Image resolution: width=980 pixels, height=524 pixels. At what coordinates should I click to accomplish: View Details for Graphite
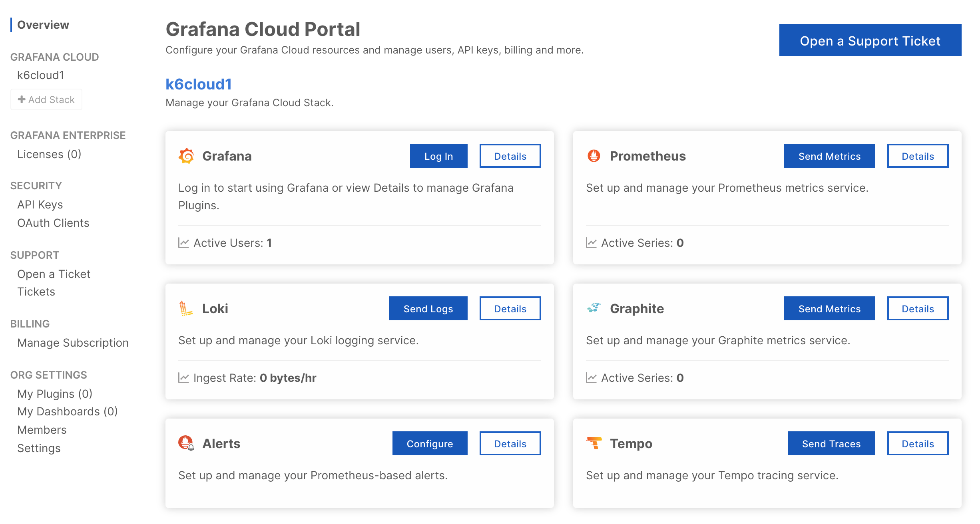click(x=918, y=308)
